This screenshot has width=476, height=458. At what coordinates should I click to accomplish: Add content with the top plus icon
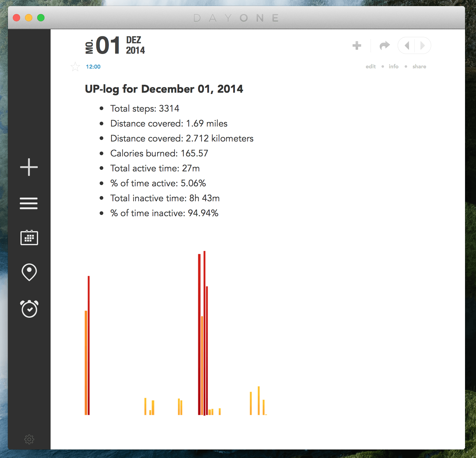tap(357, 45)
